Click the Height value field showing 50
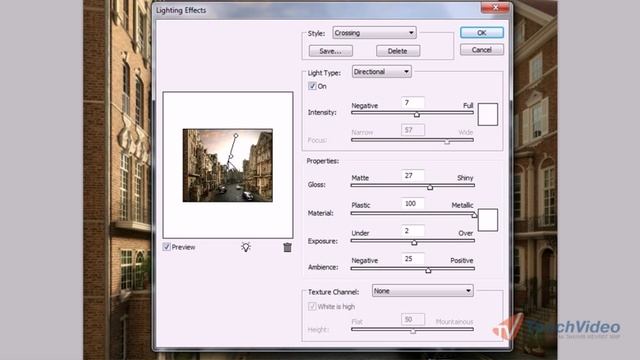Image resolution: width=640 pixels, height=360 pixels. tap(413, 319)
